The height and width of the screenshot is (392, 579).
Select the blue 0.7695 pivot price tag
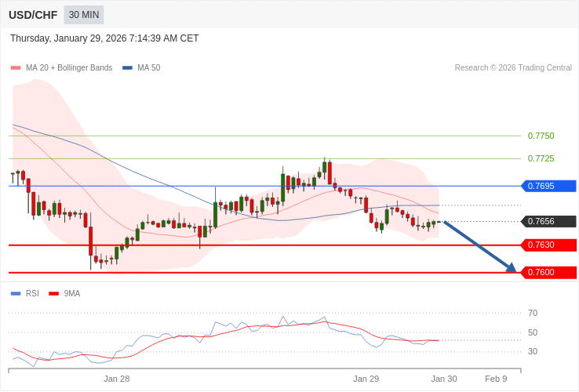pos(548,186)
